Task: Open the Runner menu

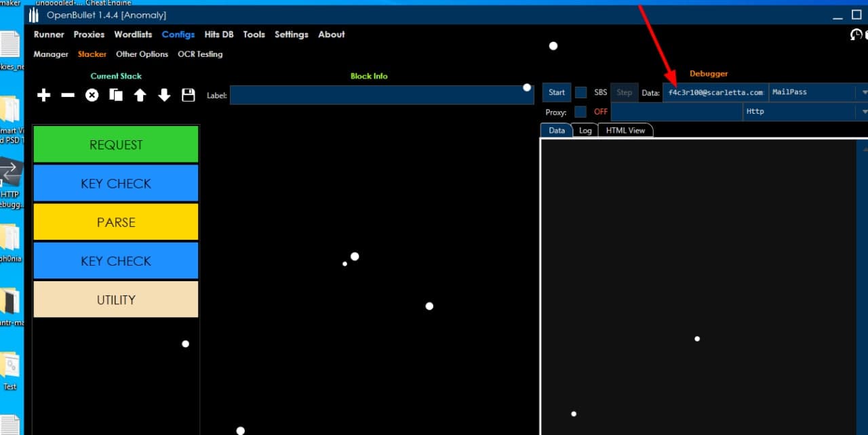Action: tap(49, 35)
